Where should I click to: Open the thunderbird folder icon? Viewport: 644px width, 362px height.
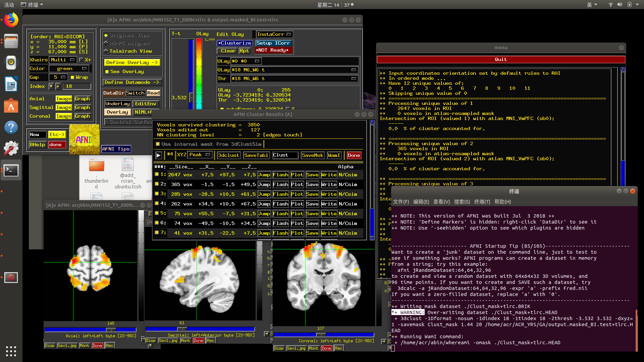(97, 165)
